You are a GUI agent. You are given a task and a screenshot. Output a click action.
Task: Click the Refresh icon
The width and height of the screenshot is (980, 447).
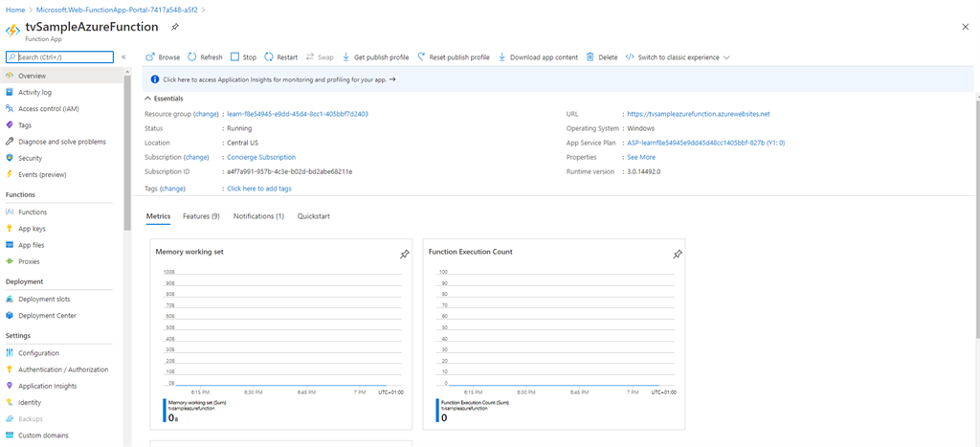coord(191,56)
